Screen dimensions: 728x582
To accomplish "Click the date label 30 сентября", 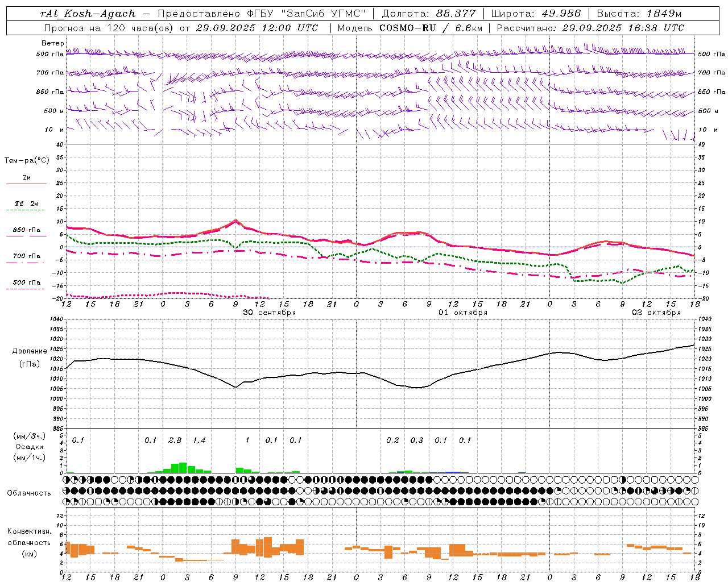I will point(270,313).
